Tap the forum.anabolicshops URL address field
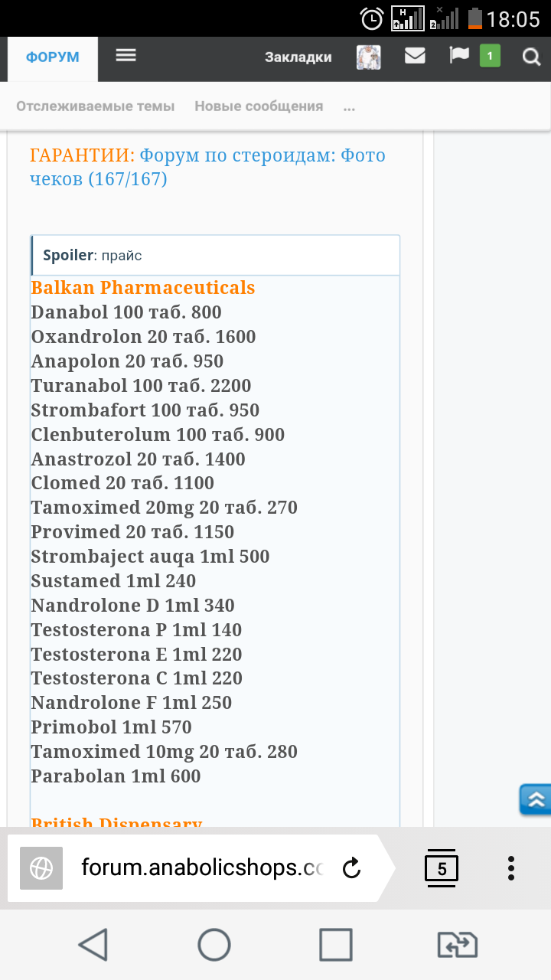Screen dimensions: 551x980 click(x=203, y=867)
